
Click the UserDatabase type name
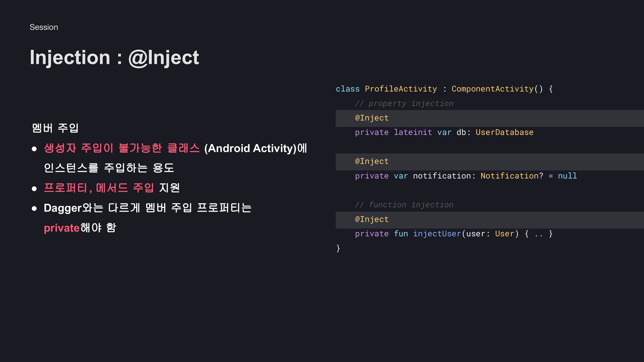point(504,132)
